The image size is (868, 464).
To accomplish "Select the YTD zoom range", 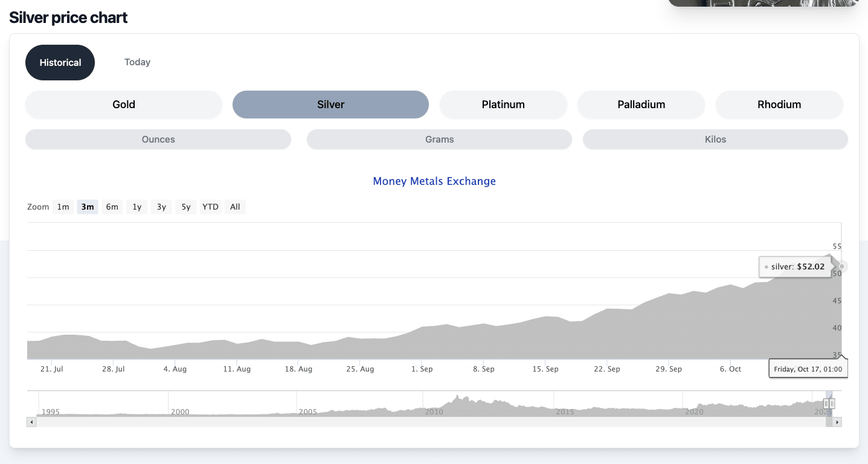I will click(x=210, y=207).
